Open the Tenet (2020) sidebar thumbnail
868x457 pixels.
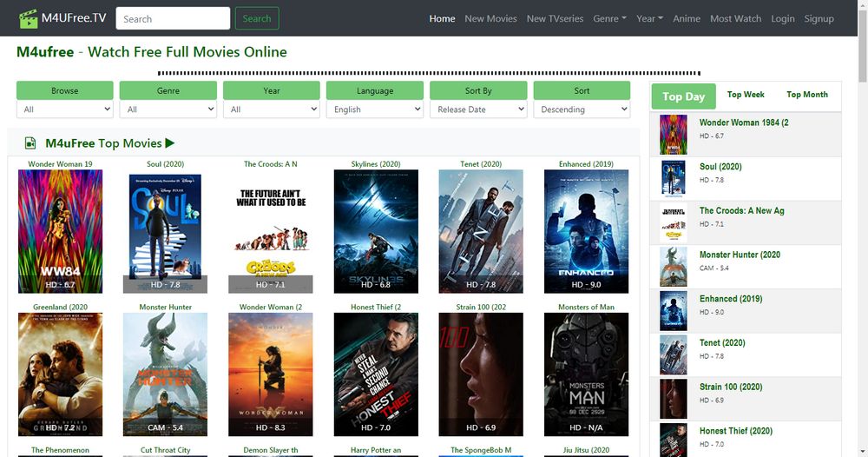674,355
